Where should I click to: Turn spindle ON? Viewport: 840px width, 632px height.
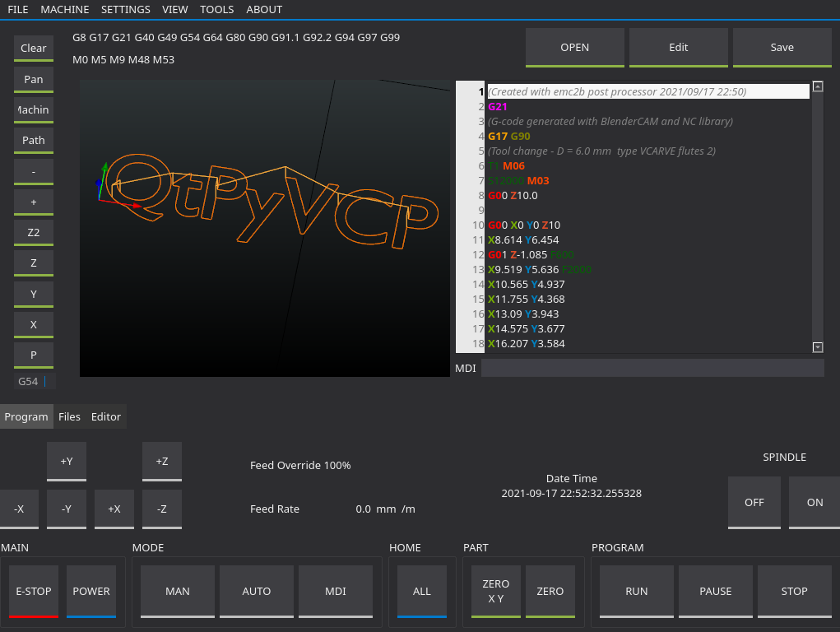coord(814,503)
